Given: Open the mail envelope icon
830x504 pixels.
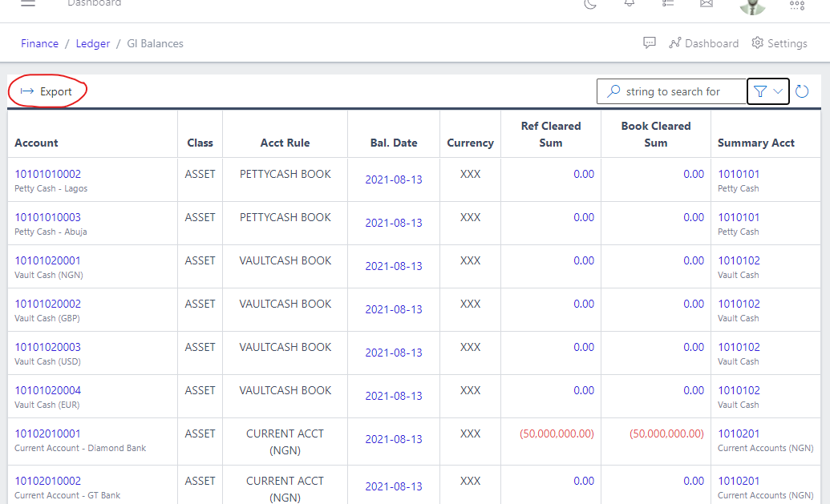Looking at the screenshot, I should [x=707, y=4].
